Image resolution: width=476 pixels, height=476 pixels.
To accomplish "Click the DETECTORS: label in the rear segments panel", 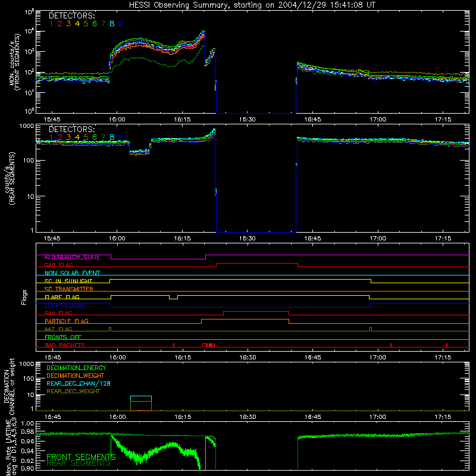I will click(x=72, y=129).
